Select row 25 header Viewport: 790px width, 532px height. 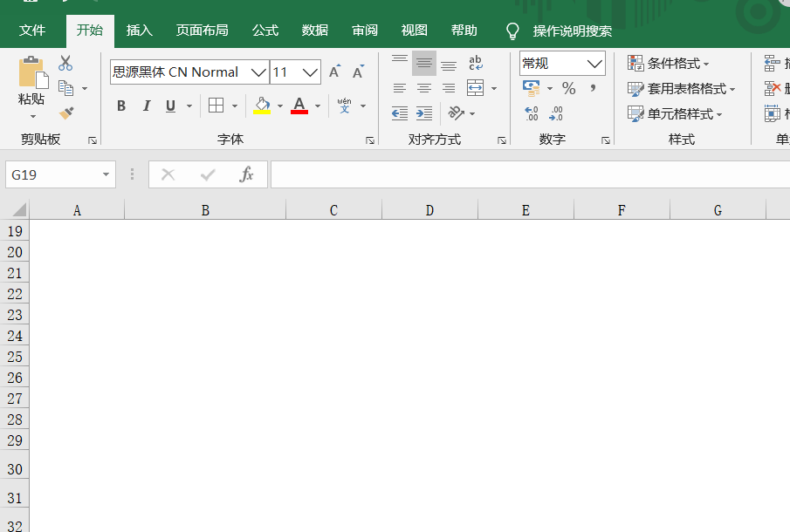coord(15,357)
